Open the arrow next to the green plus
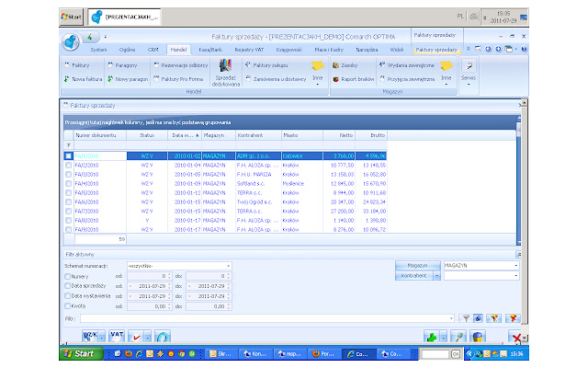 pos(444,337)
